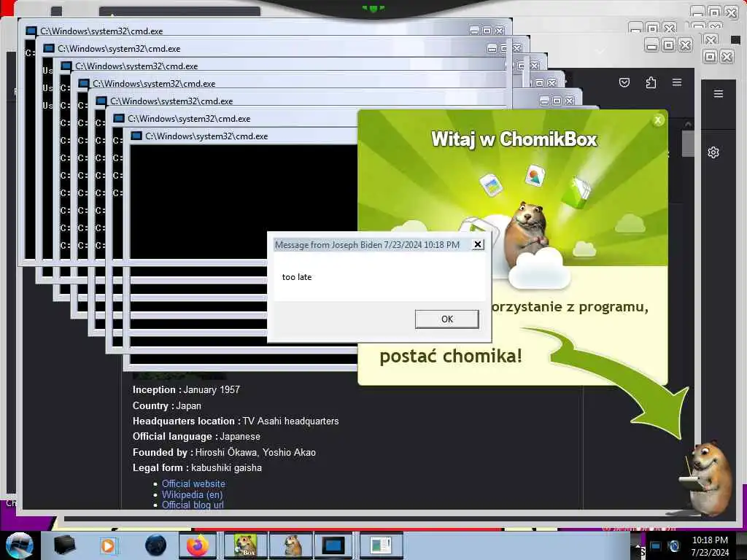Open the Firefox taskbar icon

[x=197, y=545]
